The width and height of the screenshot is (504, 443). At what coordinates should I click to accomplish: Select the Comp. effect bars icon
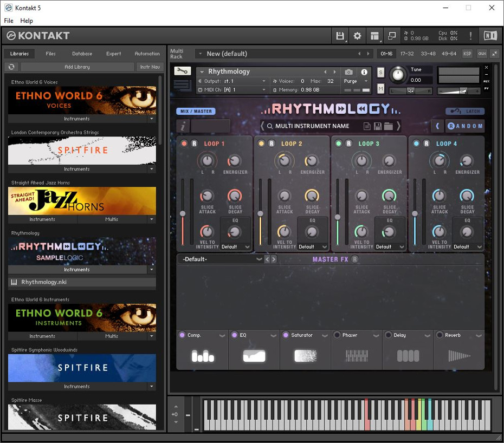coord(203,356)
